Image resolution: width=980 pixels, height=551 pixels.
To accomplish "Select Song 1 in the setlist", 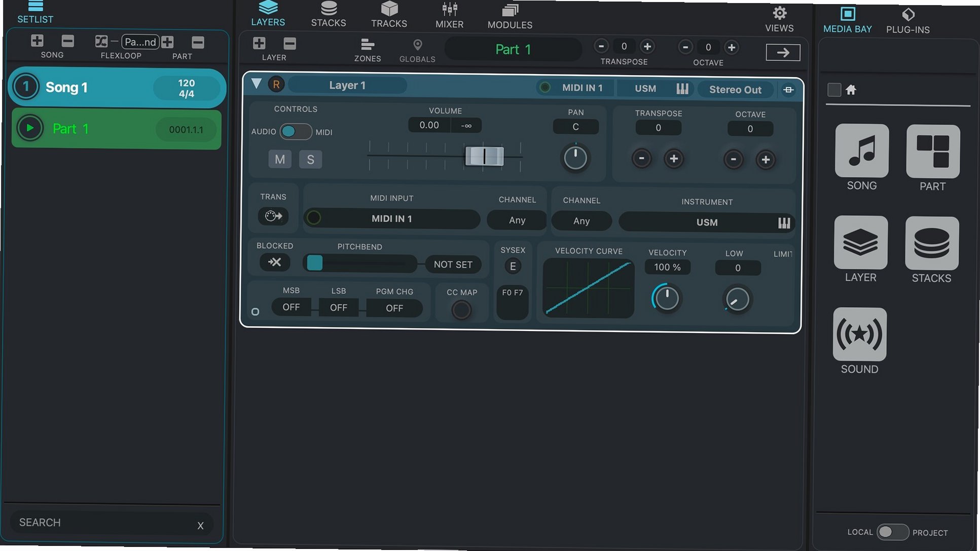I will coord(117,87).
